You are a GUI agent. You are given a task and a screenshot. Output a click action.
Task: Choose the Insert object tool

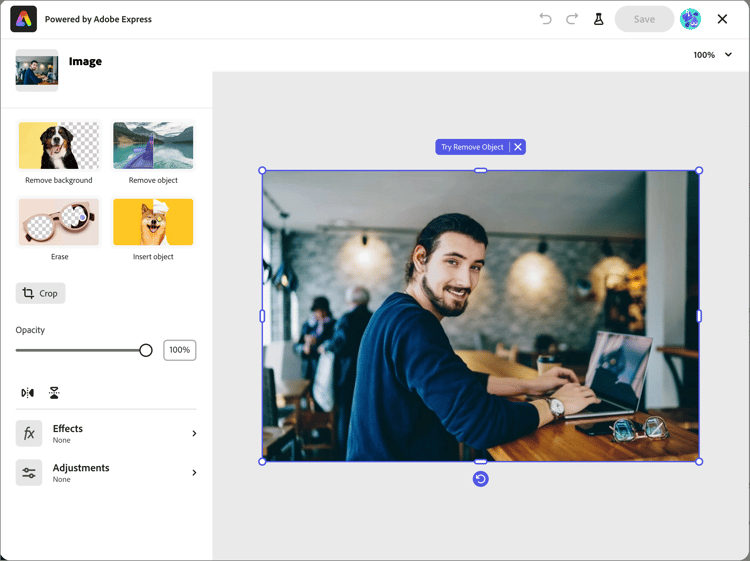(x=153, y=229)
